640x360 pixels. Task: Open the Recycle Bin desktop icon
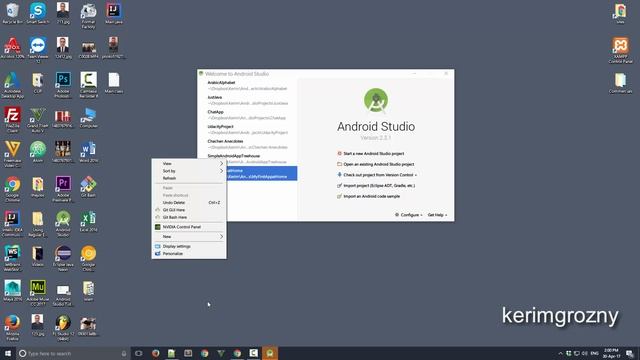pyautogui.click(x=12, y=13)
